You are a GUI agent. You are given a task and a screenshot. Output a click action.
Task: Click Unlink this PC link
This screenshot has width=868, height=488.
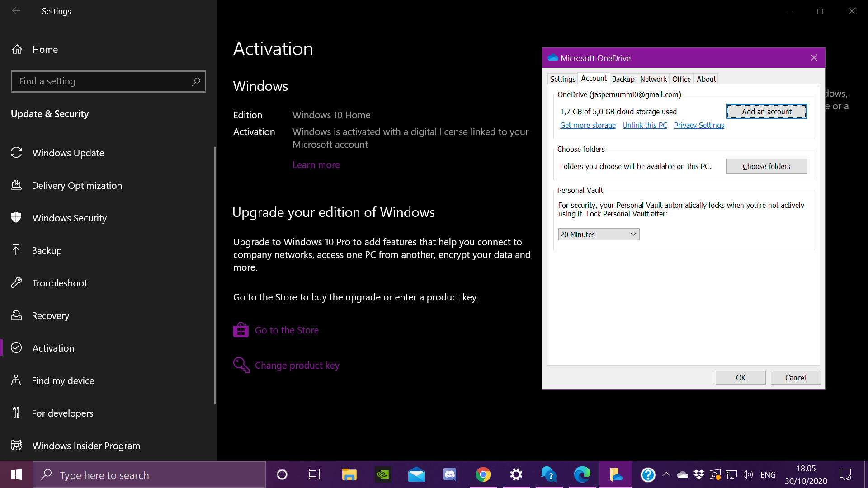tap(645, 125)
